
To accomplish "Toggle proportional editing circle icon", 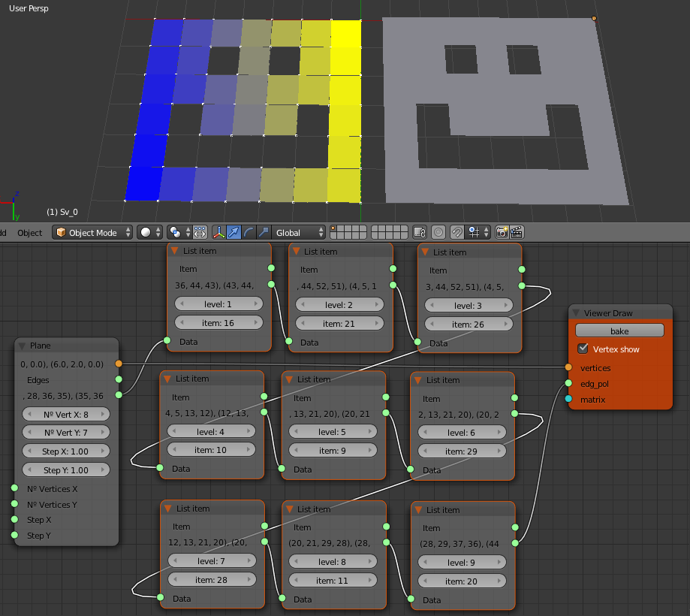I will coord(438,232).
